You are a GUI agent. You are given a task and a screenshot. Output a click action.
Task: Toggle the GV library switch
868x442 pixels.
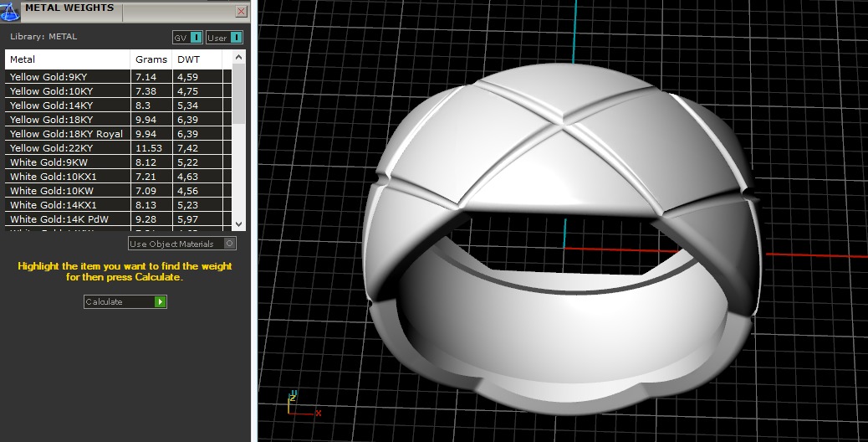187,38
